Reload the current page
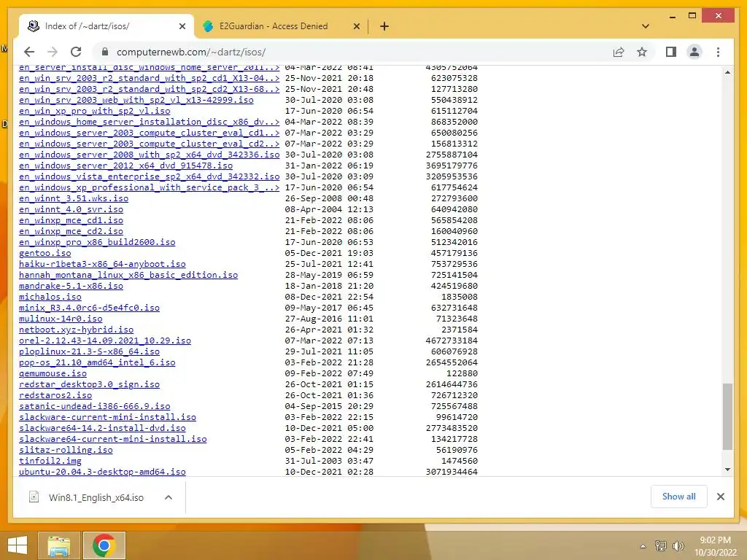 click(76, 52)
